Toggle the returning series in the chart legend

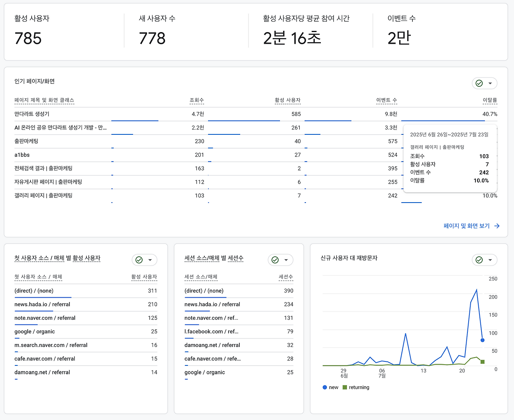point(356,387)
